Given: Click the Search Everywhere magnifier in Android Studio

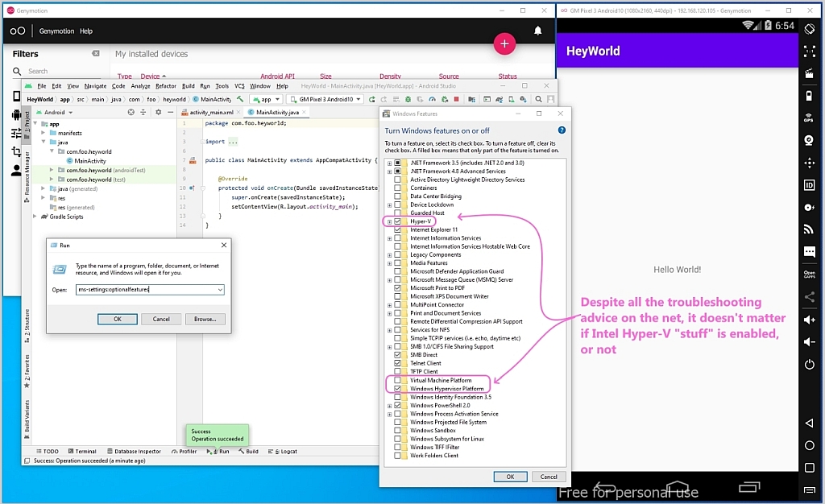Looking at the screenshot, I should pyautogui.click(x=538, y=99).
